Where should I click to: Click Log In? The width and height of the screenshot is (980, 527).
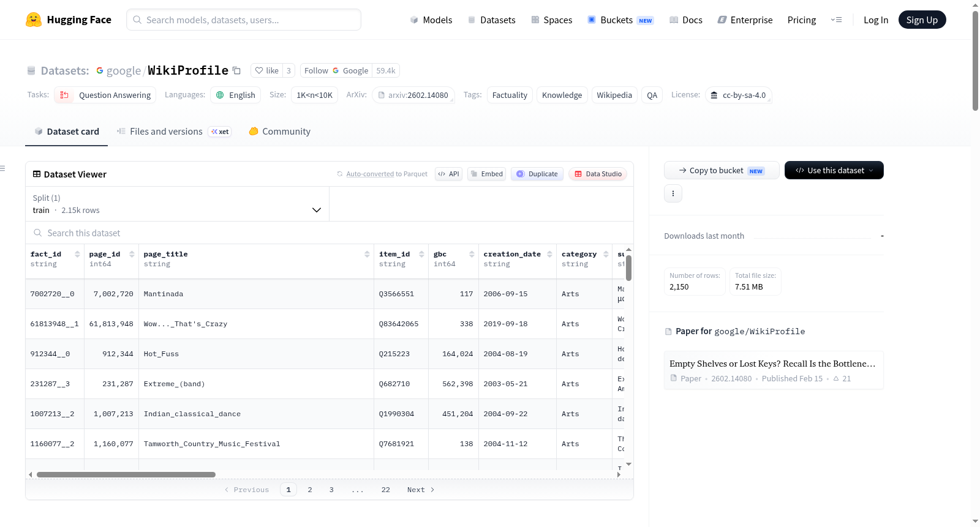click(x=876, y=20)
